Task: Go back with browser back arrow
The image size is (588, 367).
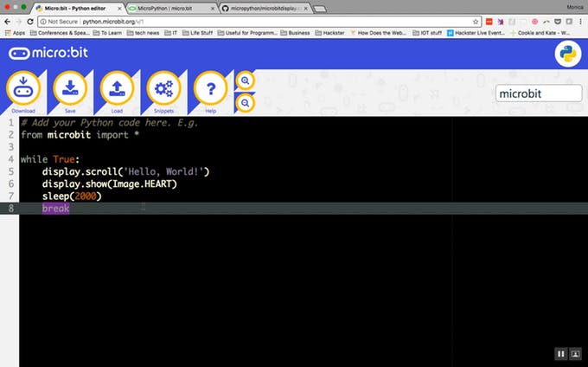Action: click(7, 22)
